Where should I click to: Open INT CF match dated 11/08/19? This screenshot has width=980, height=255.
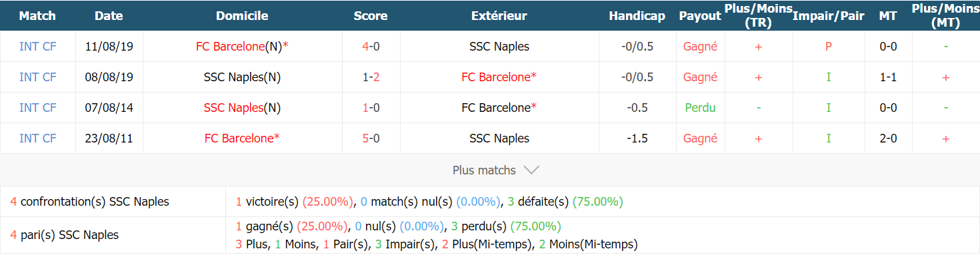click(x=38, y=47)
